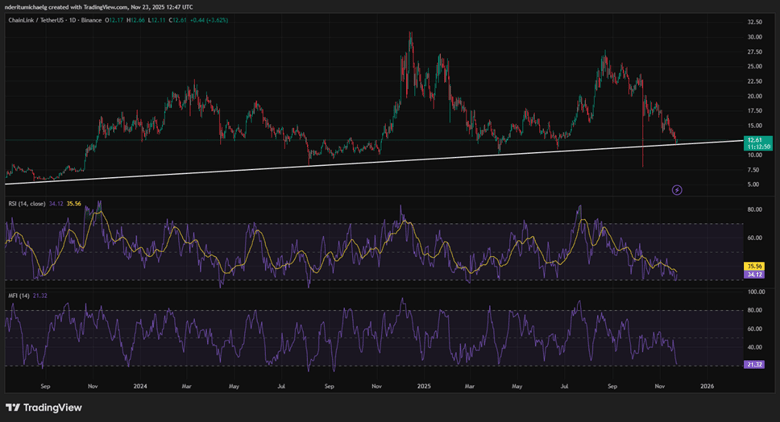The height and width of the screenshot is (422, 780).
Task: Click the 30.00 price scale label
Action: [755, 37]
